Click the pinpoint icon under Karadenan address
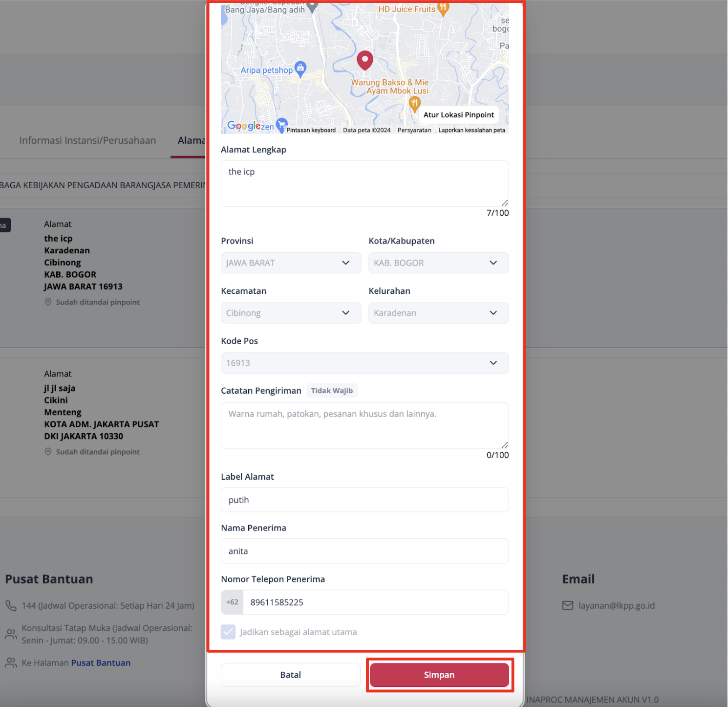This screenshot has width=728, height=707. tap(48, 302)
